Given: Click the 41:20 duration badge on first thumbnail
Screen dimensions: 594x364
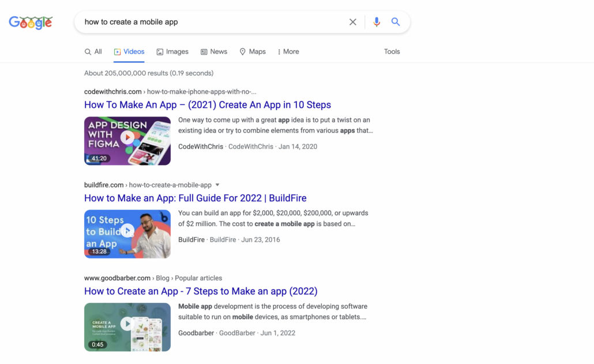Looking at the screenshot, I should click(x=99, y=159).
